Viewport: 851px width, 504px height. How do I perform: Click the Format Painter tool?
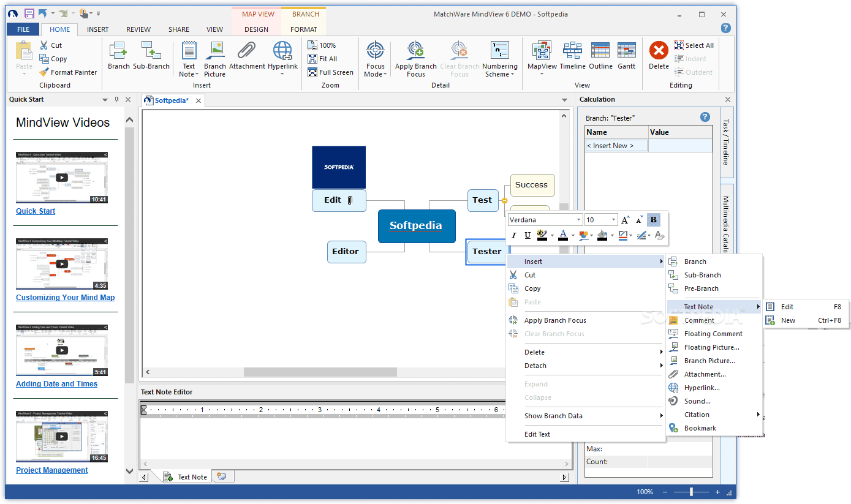(68, 72)
